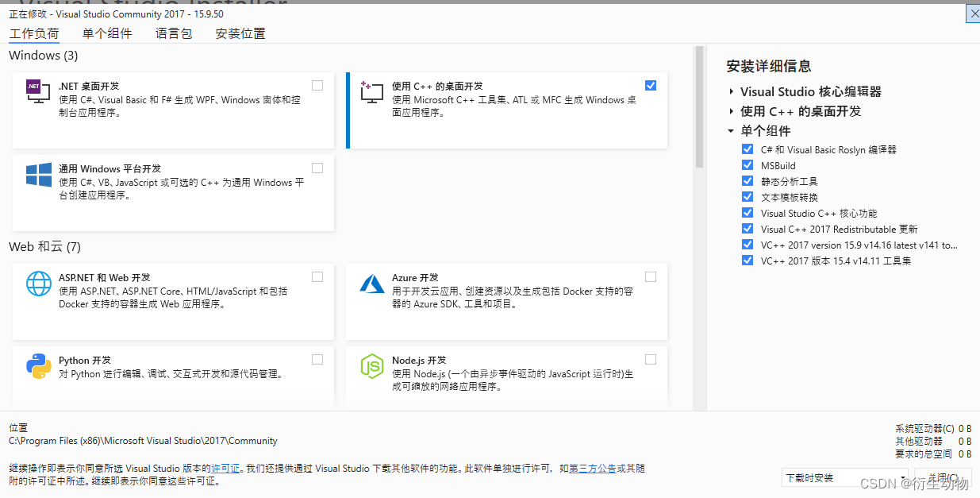Click the 安装详细信息 panel heading
Screen dimensions: 980x498
tap(769, 66)
